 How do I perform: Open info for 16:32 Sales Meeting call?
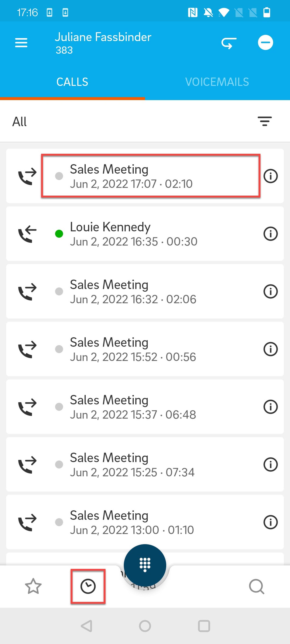(270, 292)
